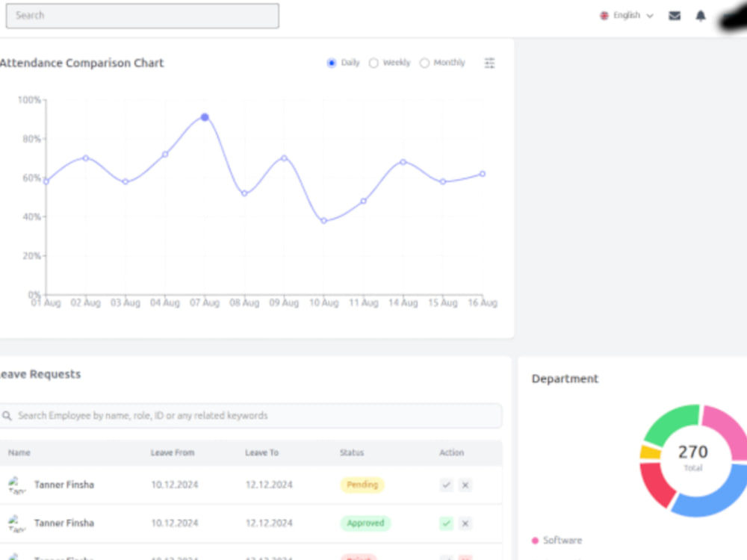Click the Software legend item
Viewport: 747px width, 560px height.
557,541
